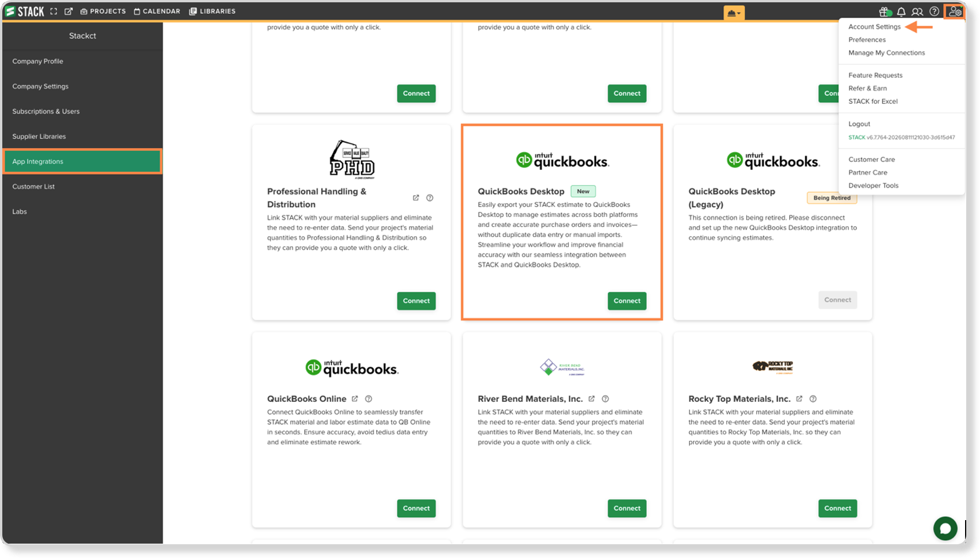Click QuickBooks Online card title
The height and width of the screenshot is (558, 980).
(307, 399)
